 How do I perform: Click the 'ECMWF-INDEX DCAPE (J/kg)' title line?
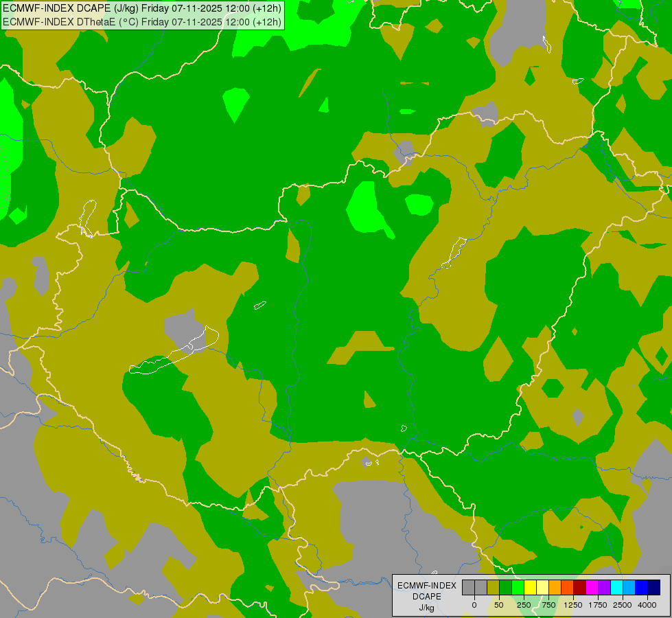click(x=142, y=8)
